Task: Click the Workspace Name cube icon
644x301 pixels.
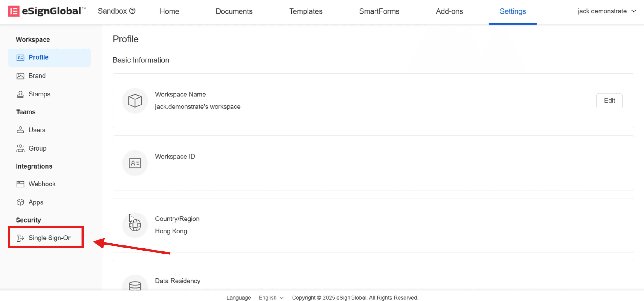Action: coord(135,101)
